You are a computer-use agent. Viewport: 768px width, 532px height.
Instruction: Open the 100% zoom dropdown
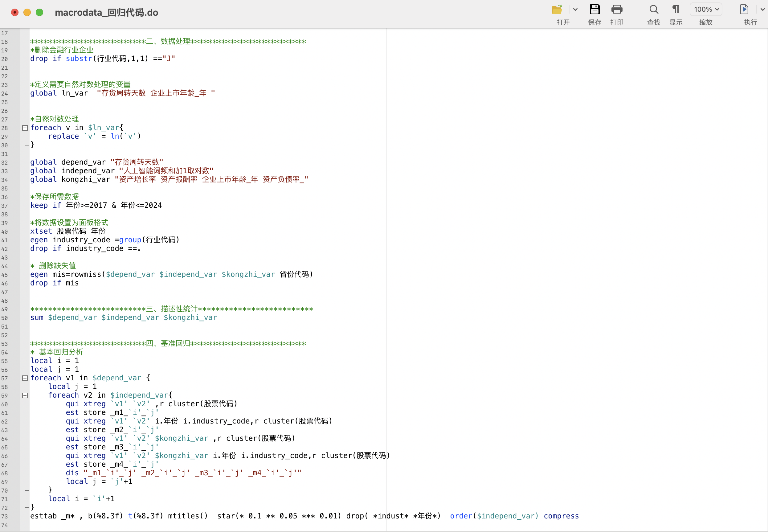point(706,10)
